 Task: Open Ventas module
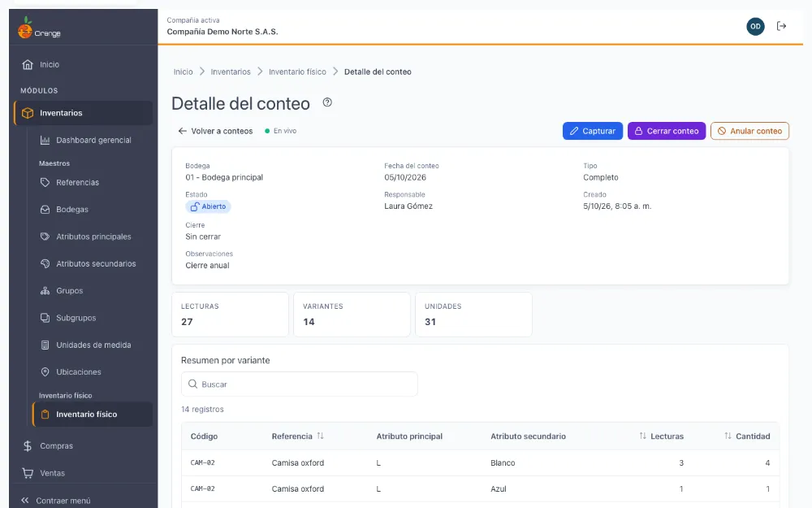point(83,473)
